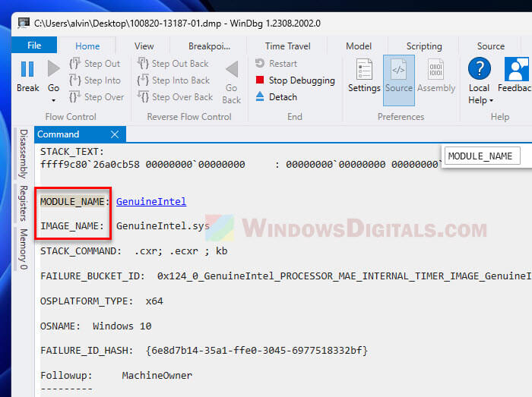The width and height of the screenshot is (532, 397).
Task: Click Step Out in Flow Control
Action: 95,64
